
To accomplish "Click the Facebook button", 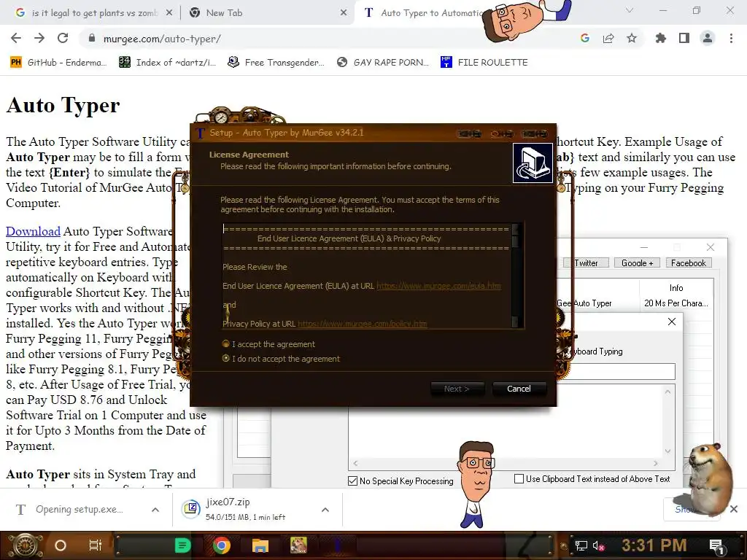I will point(689,262).
